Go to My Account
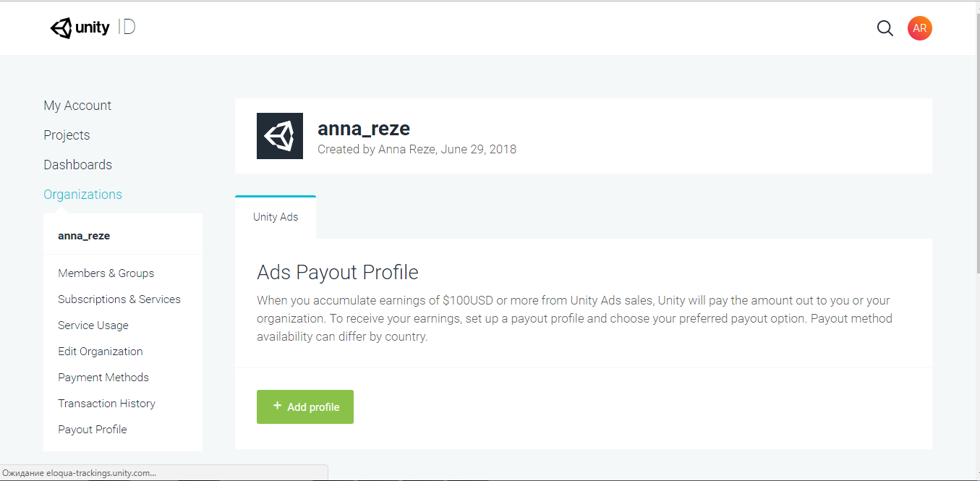 [77, 106]
